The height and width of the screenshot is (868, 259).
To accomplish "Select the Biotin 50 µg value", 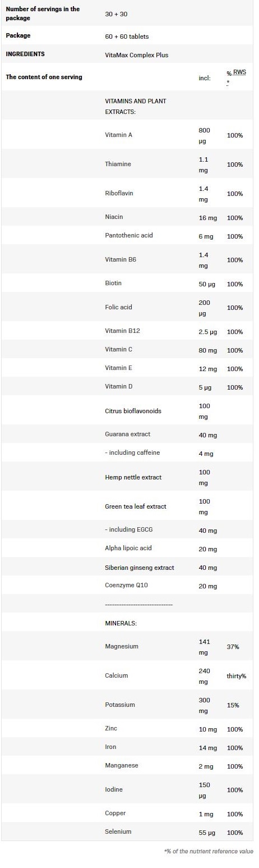I will tap(207, 284).
